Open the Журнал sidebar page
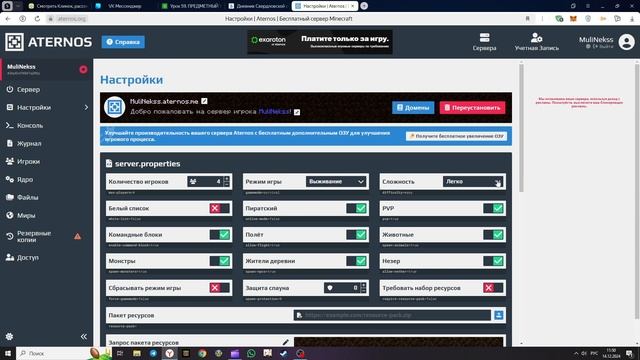The height and width of the screenshot is (360, 640). [x=24, y=143]
